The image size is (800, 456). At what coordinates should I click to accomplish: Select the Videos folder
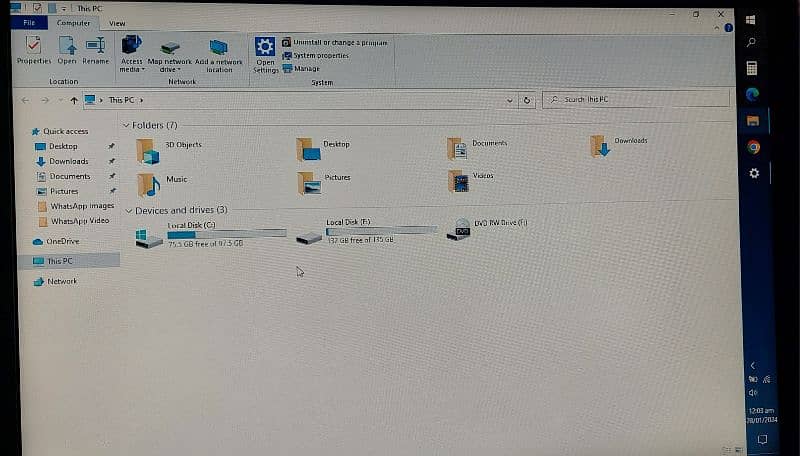pyautogui.click(x=470, y=181)
